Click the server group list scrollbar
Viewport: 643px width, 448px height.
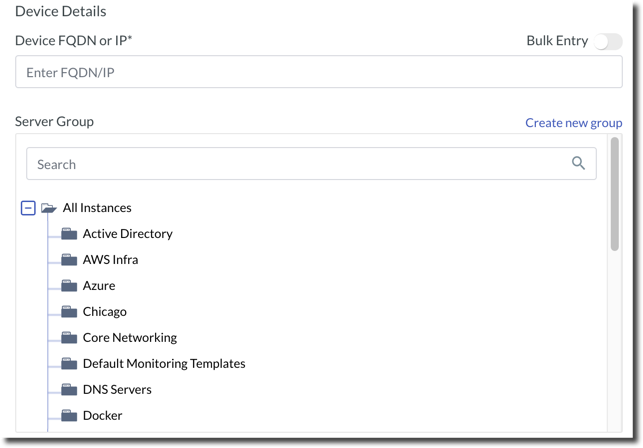[x=614, y=195]
